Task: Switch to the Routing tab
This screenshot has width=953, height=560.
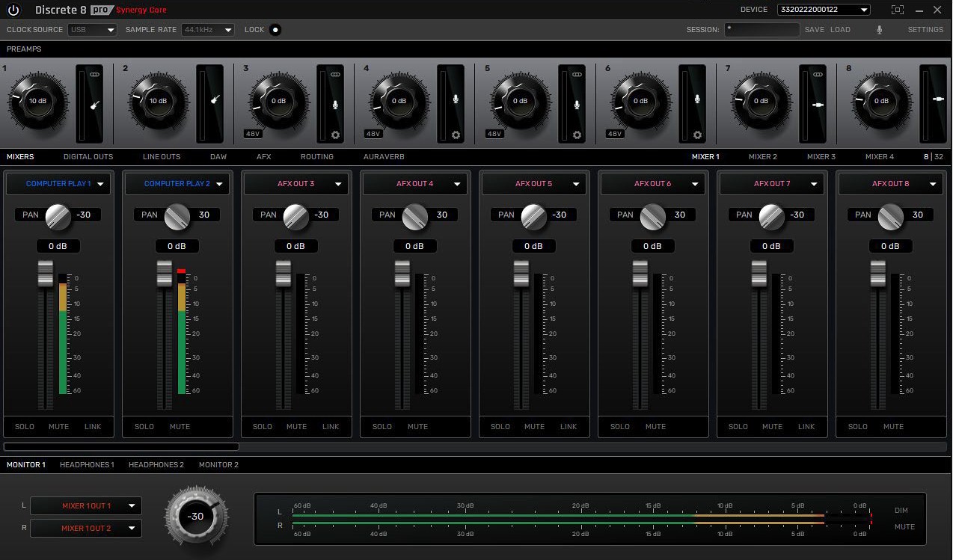Action: coord(317,157)
